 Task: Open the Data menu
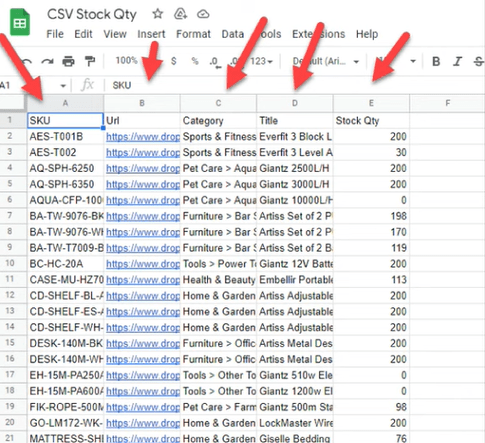[233, 34]
